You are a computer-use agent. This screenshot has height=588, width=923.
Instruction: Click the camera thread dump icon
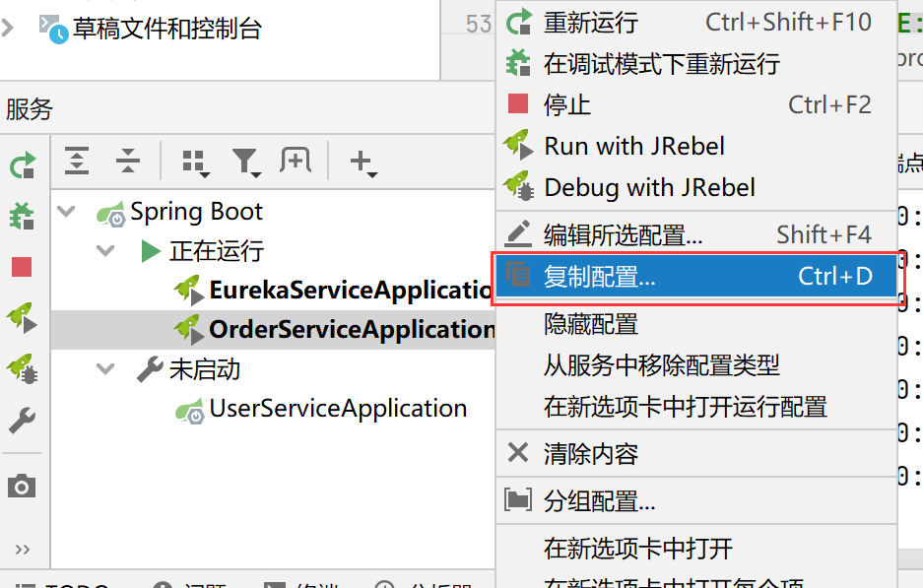22,486
